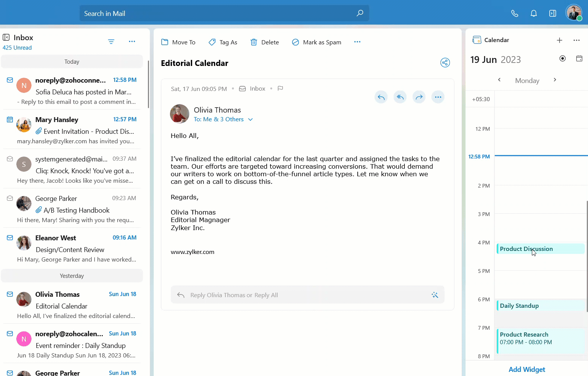Click the message list scrollbar

point(148,84)
